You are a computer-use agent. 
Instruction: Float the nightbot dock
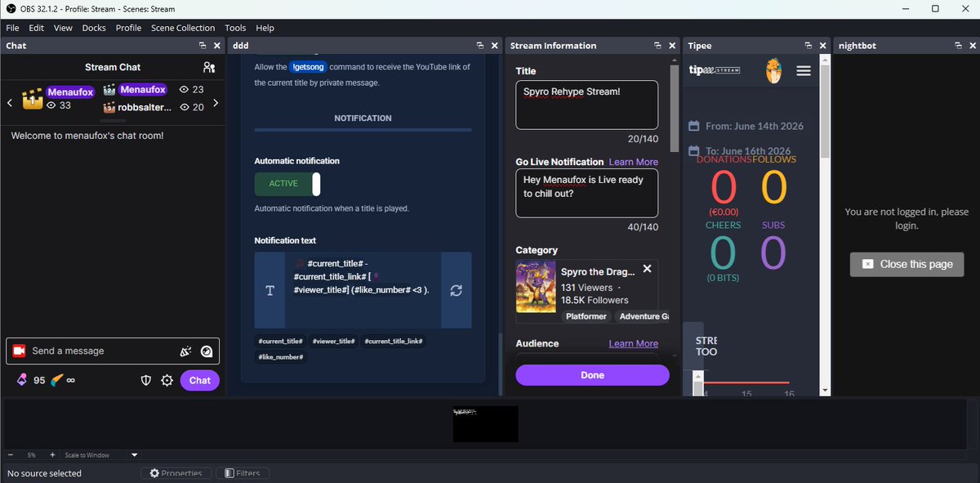coord(957,46)
